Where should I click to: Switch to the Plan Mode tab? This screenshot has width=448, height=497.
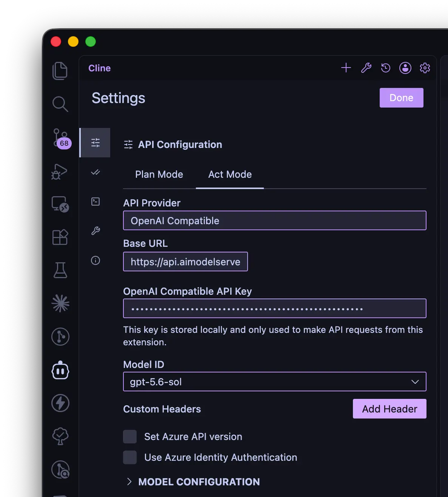coord(159,174)
